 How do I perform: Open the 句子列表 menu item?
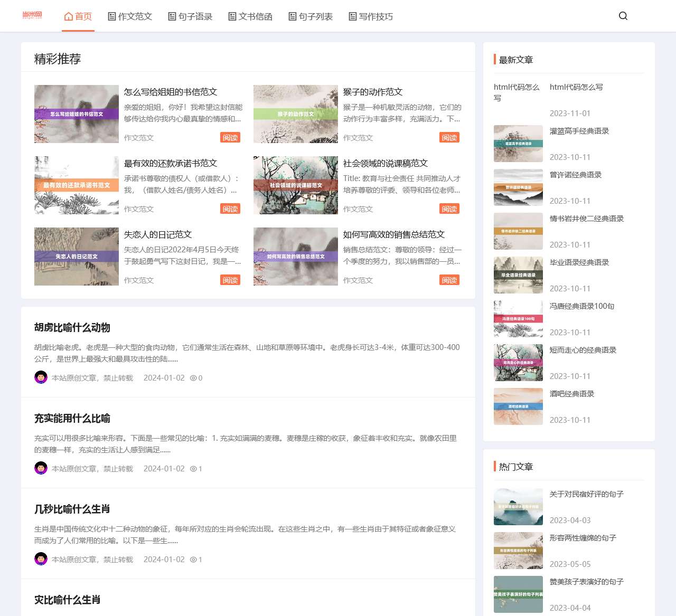[x=311, y=16]
